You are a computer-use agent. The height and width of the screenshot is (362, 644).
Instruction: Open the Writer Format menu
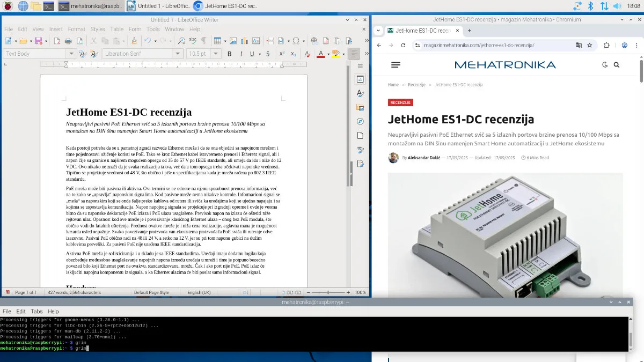pyautogui.click(x=76, y=29)
